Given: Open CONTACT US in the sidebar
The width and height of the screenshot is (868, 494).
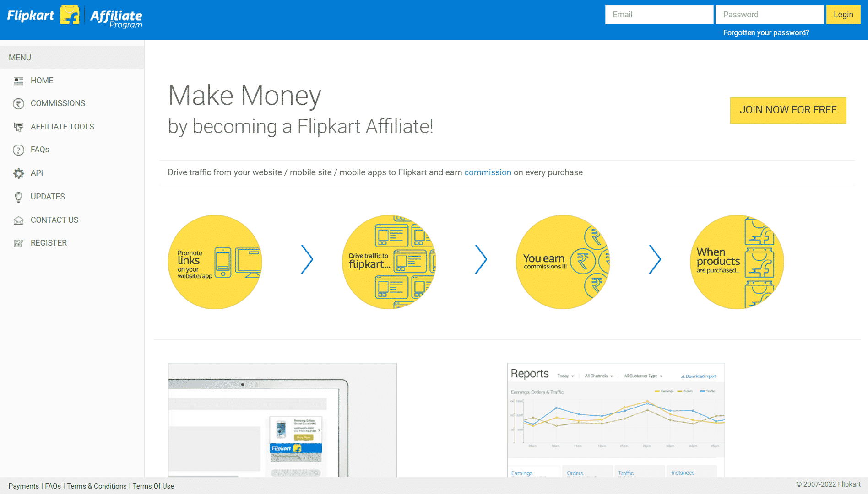Looking at the screenshot, I should click(54, 220).
